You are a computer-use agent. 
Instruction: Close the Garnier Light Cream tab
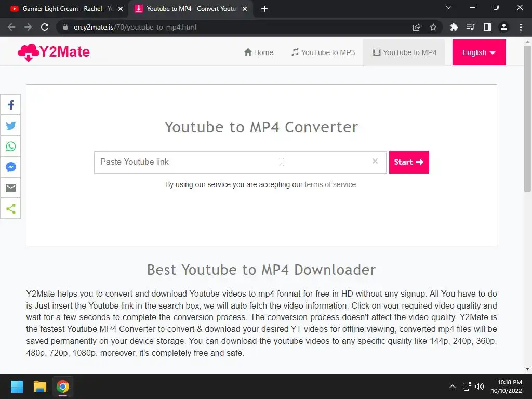[121, 9]
